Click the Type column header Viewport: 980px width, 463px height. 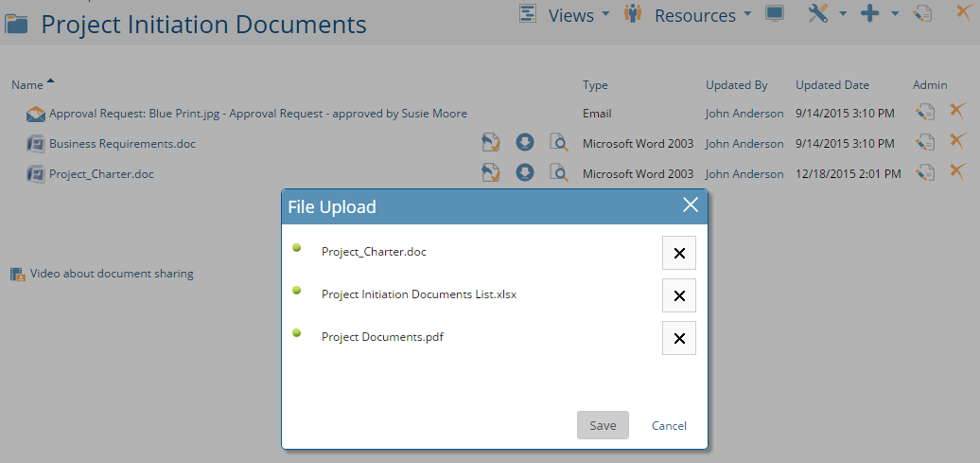[595, 85]
